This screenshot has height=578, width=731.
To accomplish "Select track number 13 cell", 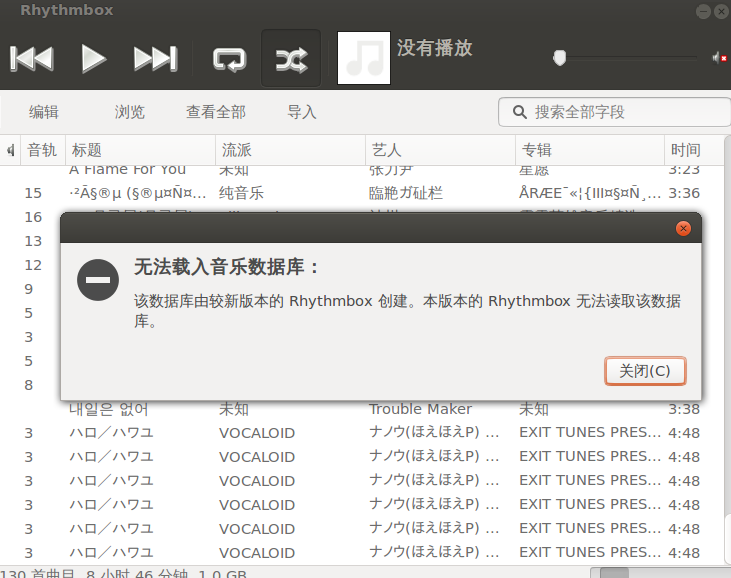I will (33, 241).
